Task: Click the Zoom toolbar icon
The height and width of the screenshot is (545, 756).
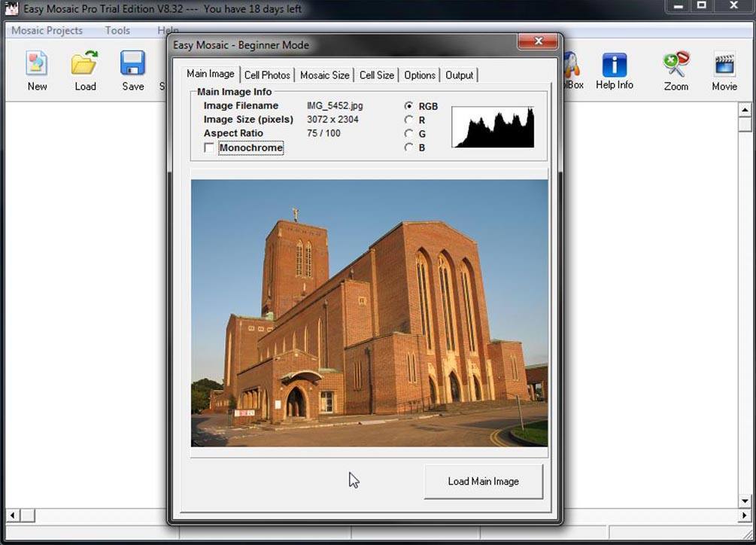Action: coord(676,64)
